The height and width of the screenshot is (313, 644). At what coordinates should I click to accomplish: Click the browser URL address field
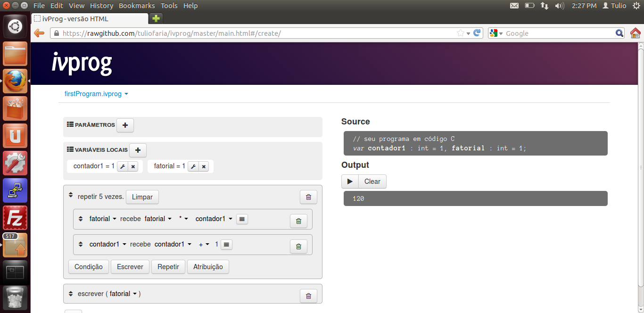click(255, 33)
